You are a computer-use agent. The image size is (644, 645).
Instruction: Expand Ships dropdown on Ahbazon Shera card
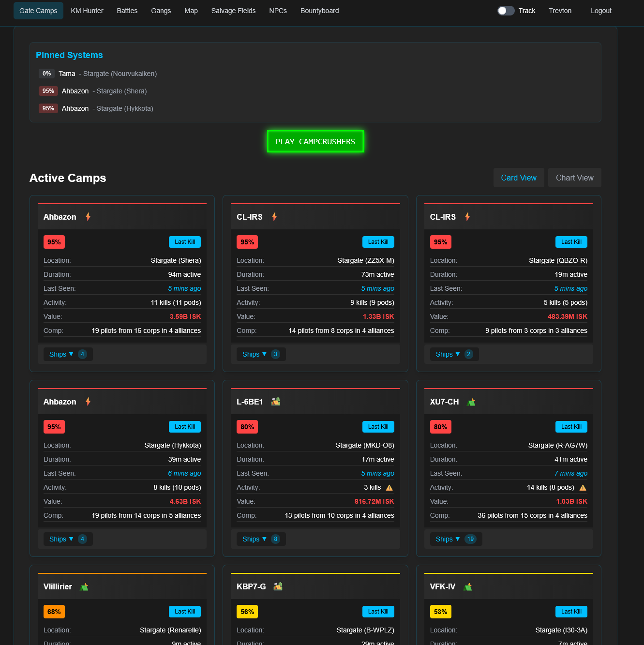(61, 354)
